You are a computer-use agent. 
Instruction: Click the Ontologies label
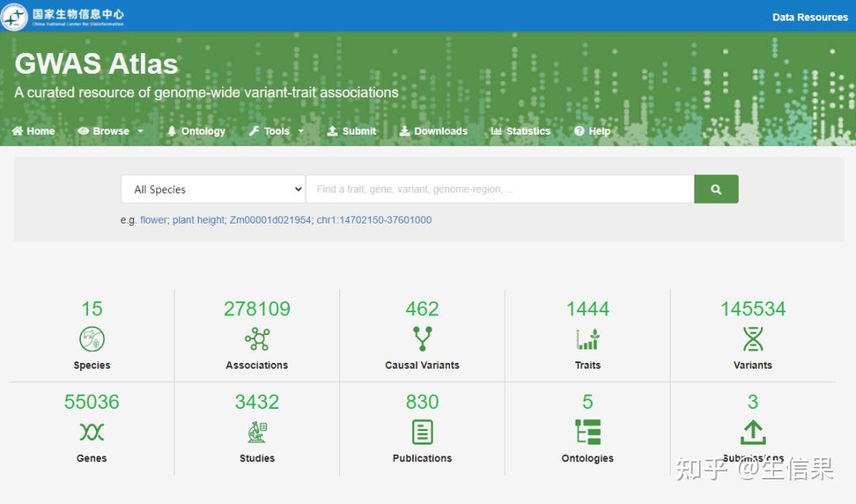588,458
